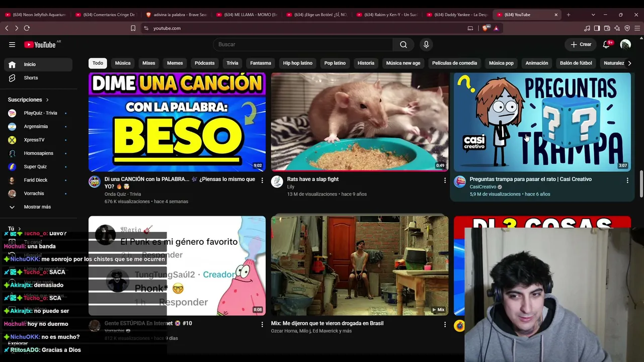Expand subscriptions with Mostrar más
644x362 pixels.
(x=38, y=207)
